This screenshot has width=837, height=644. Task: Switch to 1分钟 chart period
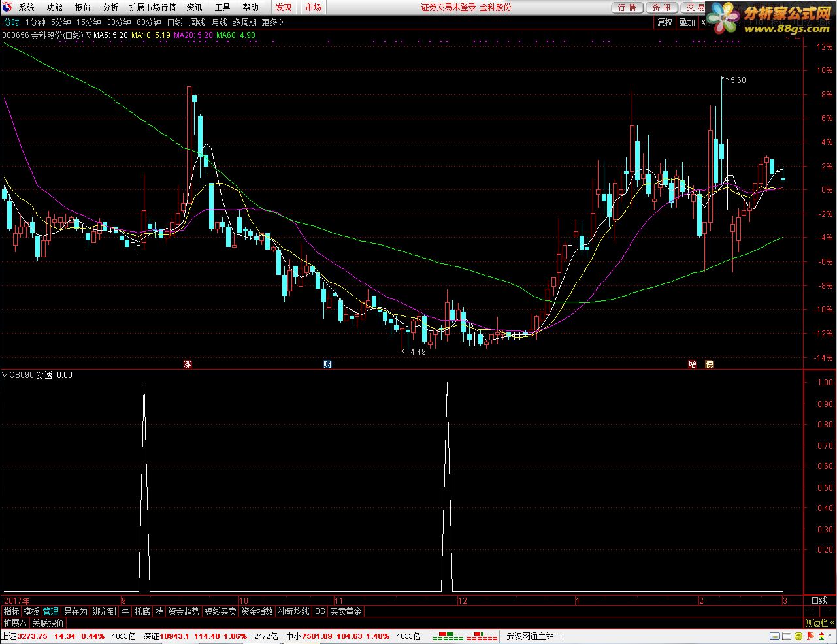(36, 22)
